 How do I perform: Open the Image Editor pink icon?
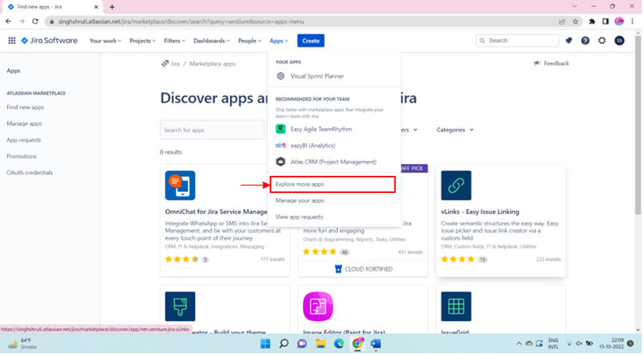pos(318,307)
